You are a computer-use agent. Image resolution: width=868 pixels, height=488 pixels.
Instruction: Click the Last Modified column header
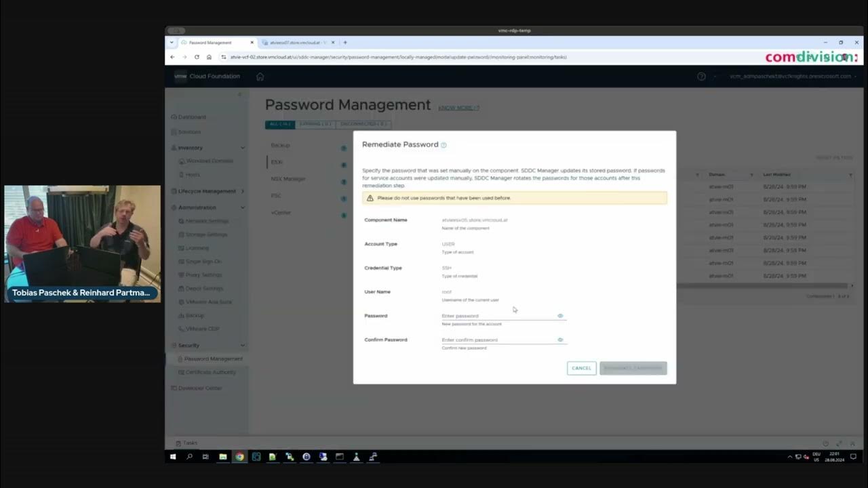point(776,175)
